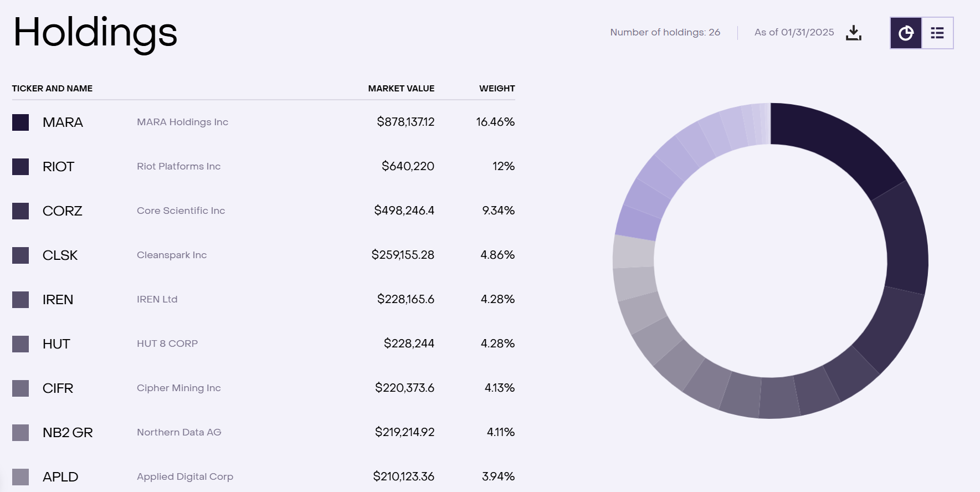This screenshot has height=492, width=980.
Task: Select the CLSK ticker
Action: (x=60, y=255)
